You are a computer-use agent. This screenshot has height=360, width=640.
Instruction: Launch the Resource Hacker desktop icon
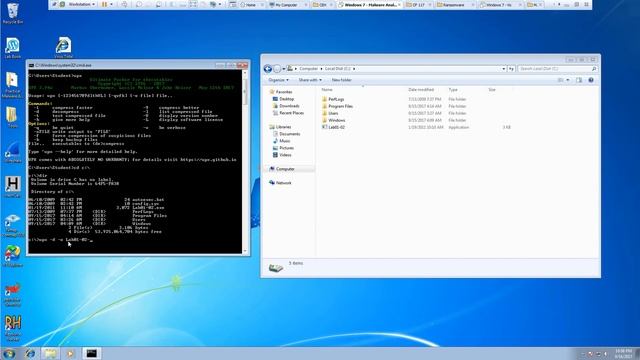pyautogui.click(x=13, y=328)
